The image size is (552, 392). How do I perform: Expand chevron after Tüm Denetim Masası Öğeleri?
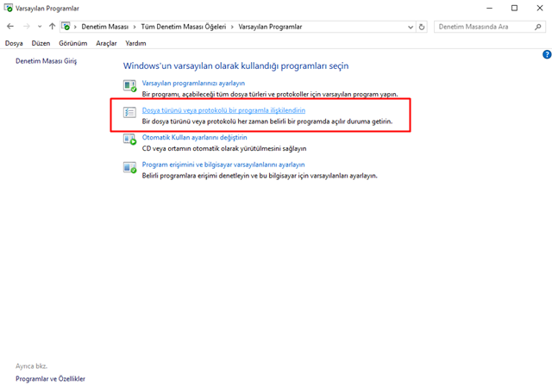pyautogui.click(x=232, y=27)
